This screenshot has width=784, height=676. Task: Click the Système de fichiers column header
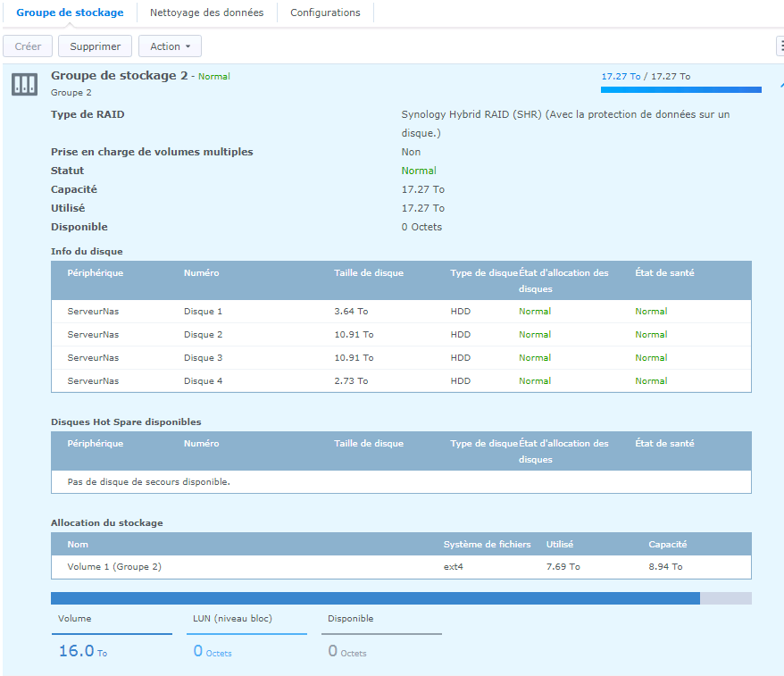[487, 544]
